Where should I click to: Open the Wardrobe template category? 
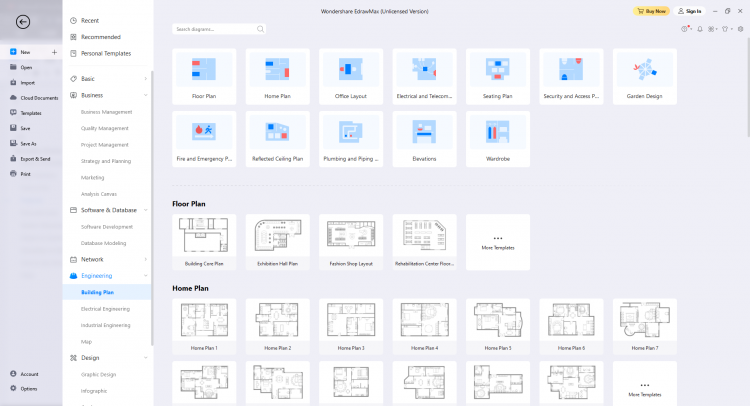pos(498,139)
